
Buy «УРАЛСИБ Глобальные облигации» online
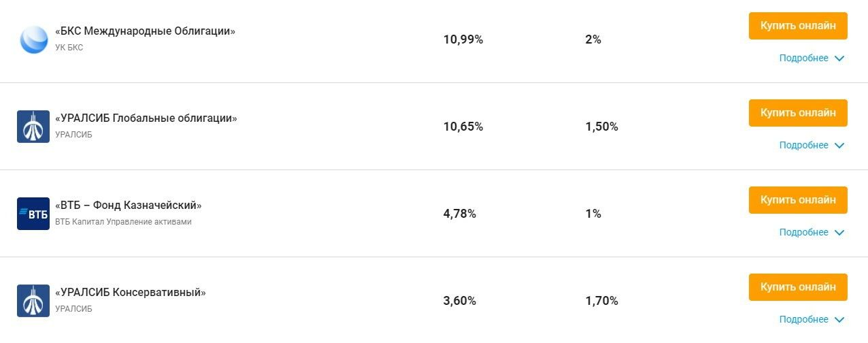coord(798,113)
